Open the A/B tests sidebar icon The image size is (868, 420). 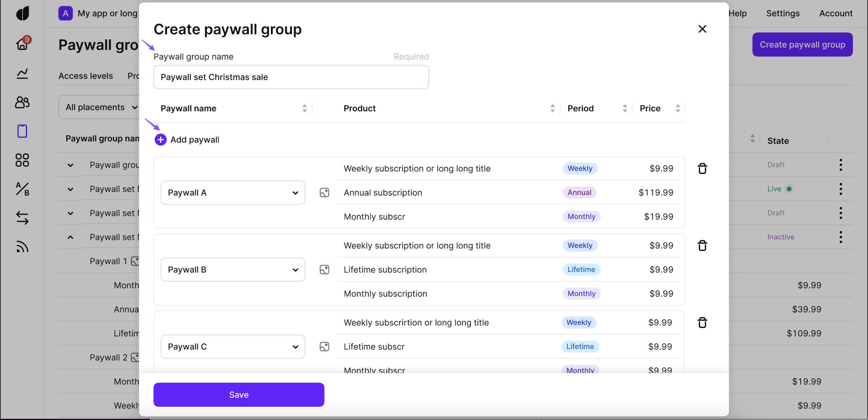22,189
